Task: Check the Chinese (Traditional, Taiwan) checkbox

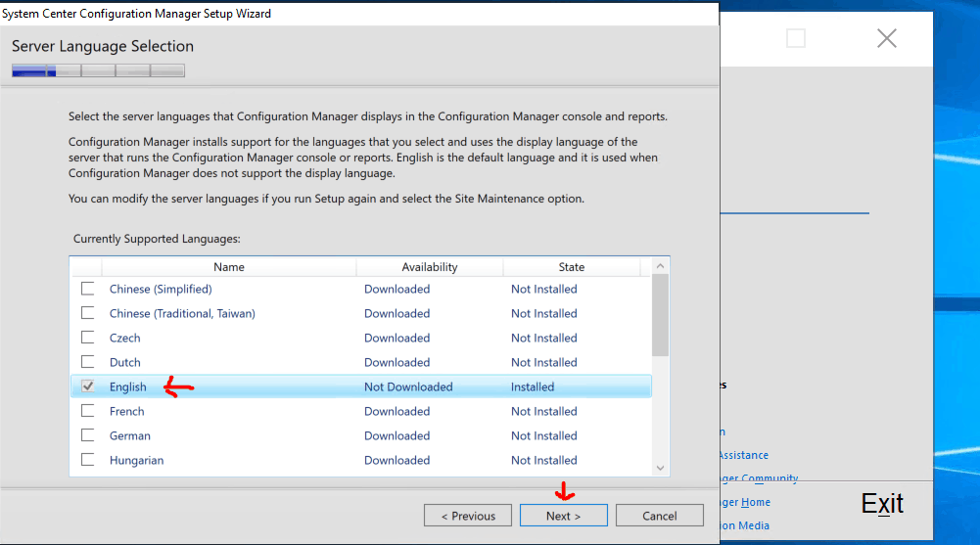Action: tap(87, 313)
